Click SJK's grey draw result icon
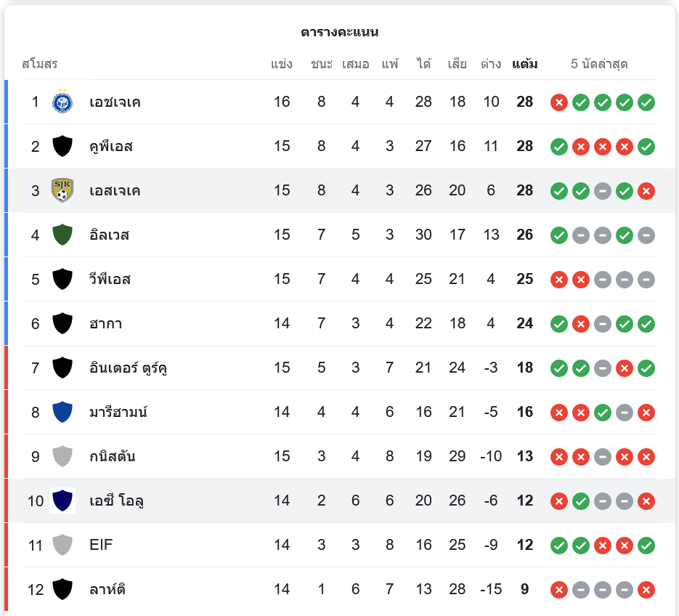Viewport: 679px width, 616px height. [602, 191]
